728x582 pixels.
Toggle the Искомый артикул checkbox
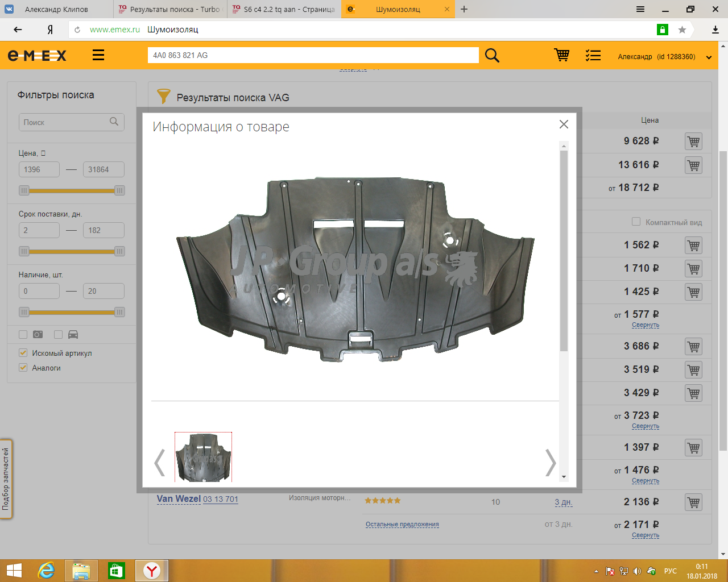coord(23,353)
